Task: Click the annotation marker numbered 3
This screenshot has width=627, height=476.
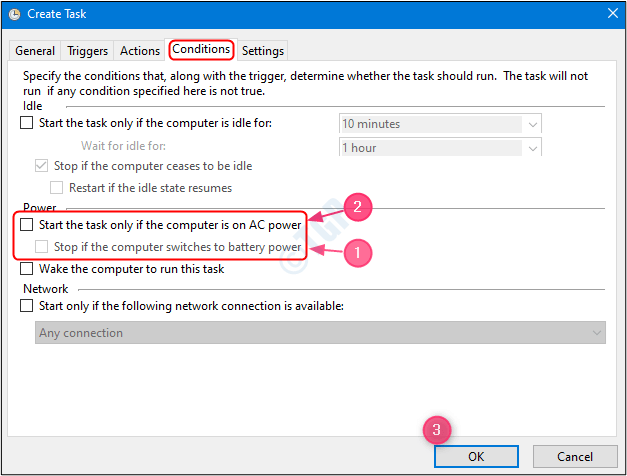Action: pos(437,430)
